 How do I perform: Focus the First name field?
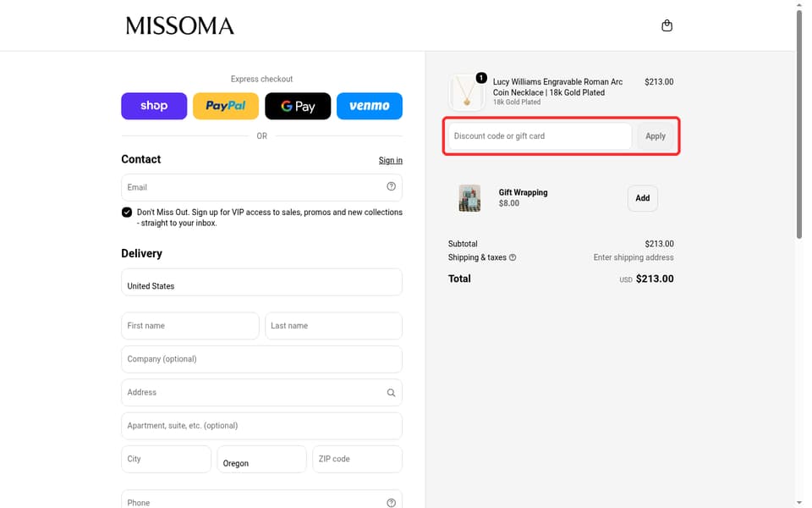coord(190,325)
